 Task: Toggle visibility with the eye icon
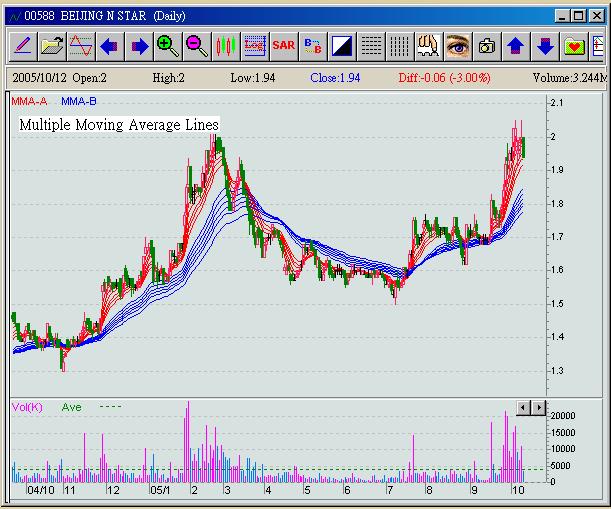click(x=457, y=46)
